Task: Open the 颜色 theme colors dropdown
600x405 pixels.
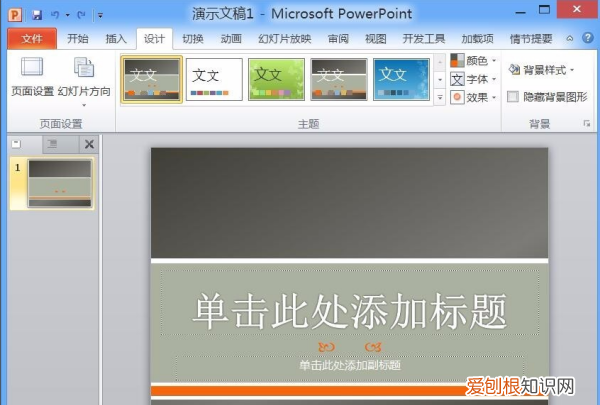Action: pyautogui.click(x=473, y=60)
